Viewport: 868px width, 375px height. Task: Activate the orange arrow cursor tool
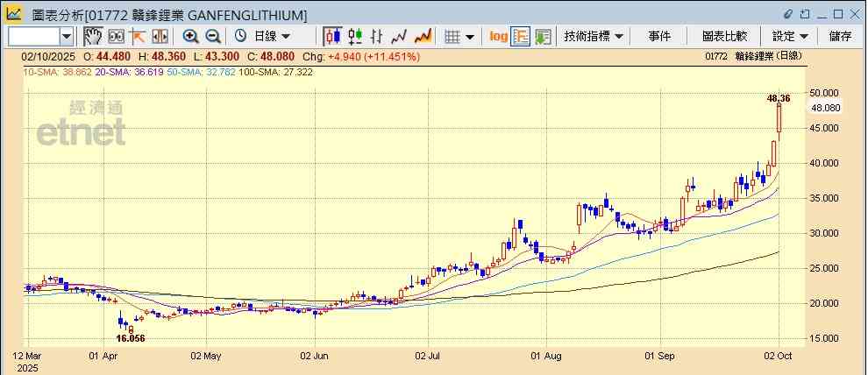pos(138,36)
